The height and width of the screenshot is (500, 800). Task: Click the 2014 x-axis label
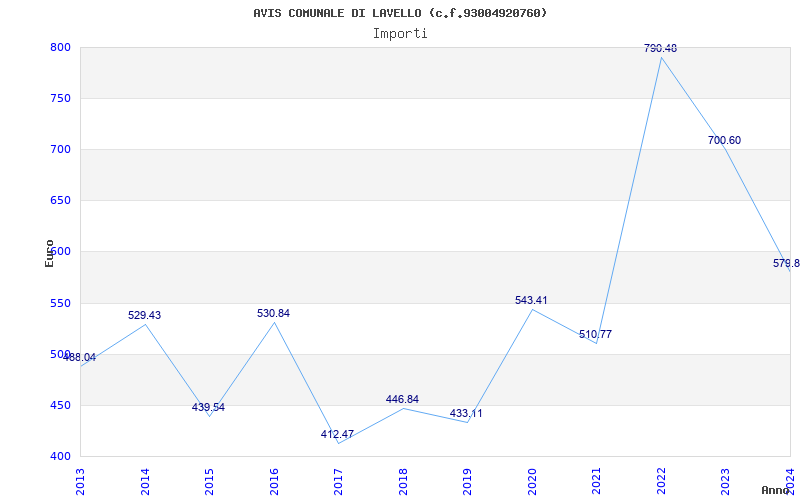(x=145, y=482)
